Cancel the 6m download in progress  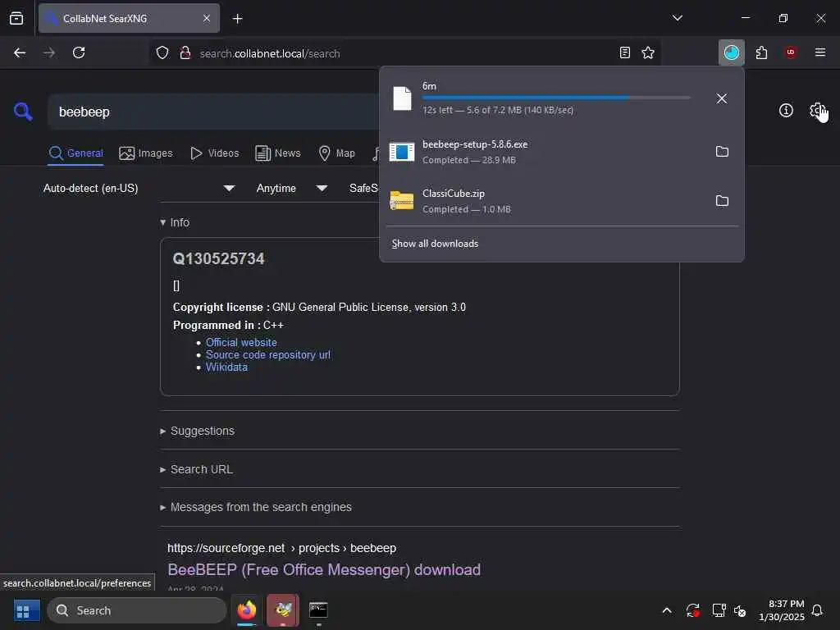[x=722, y=98]
